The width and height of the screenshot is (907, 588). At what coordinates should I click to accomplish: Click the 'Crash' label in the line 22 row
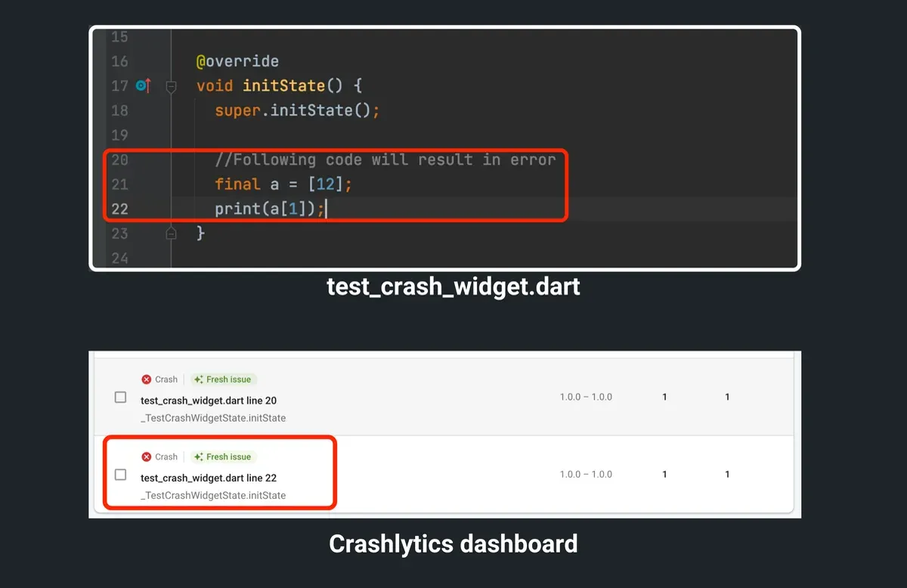(166, 456)
